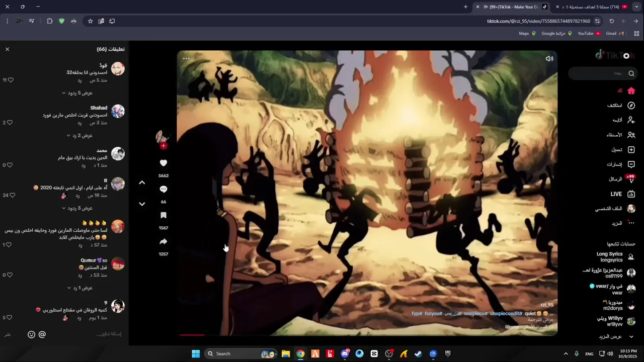This screenshot has height=362, width=644.
Task: Share the video with the arrow icon
Action: click(x=163, y=241)
